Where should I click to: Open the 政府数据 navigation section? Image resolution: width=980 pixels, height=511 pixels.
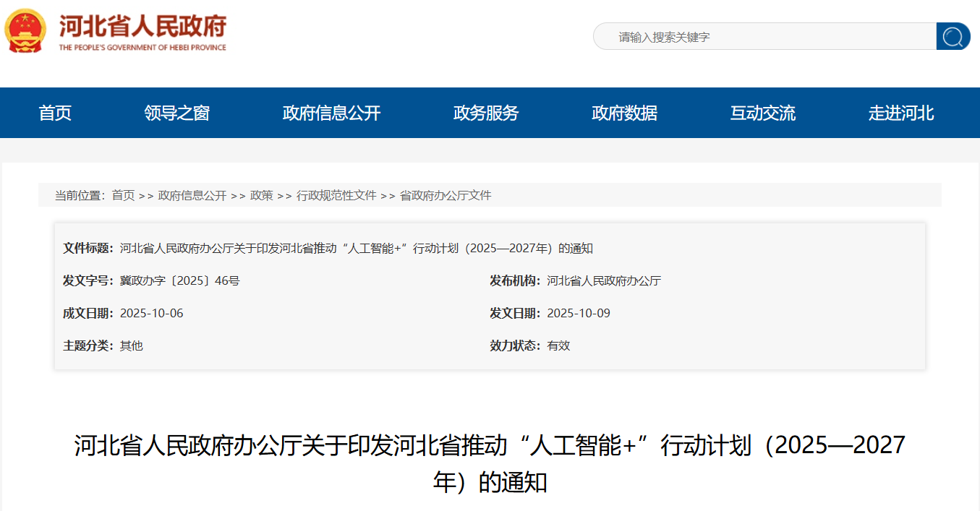623,113
